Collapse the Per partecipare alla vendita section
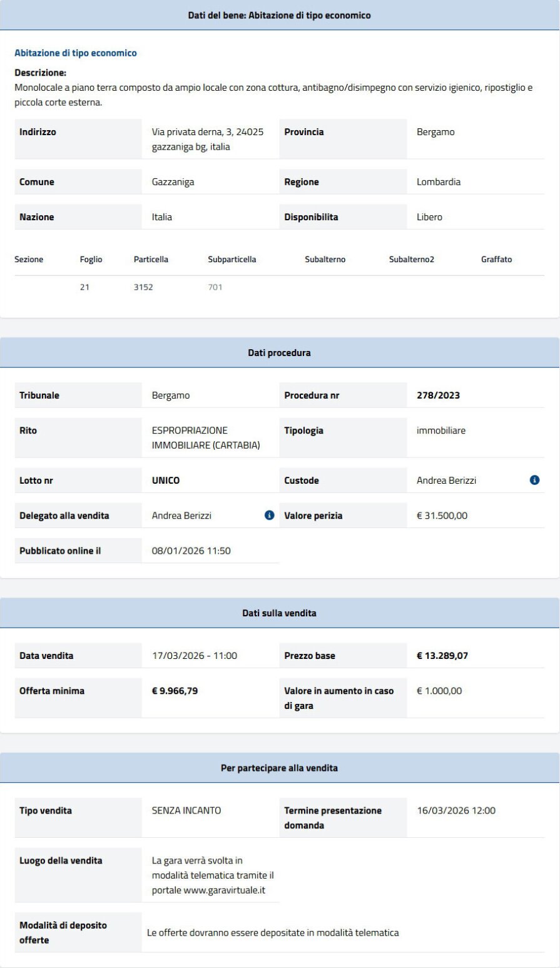Screen dimensions: 560x968 coord(280,768)
